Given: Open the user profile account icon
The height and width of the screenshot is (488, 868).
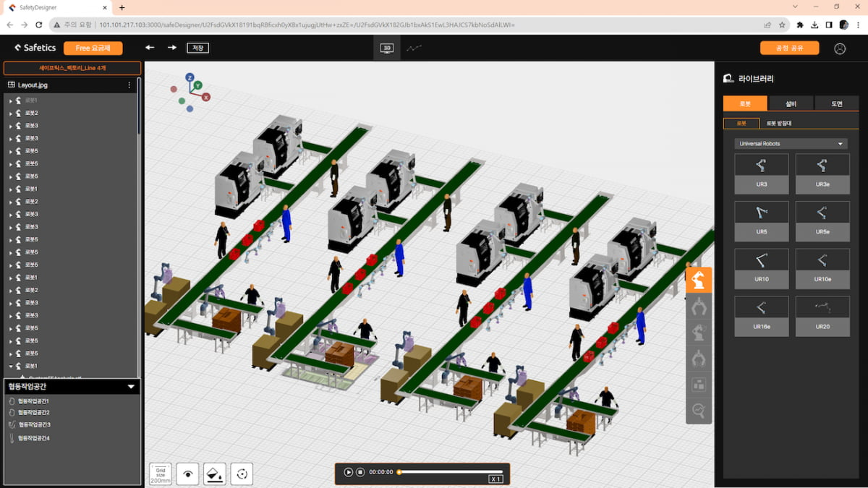Looking at the screenshot, I should click(x=839, y=48).
